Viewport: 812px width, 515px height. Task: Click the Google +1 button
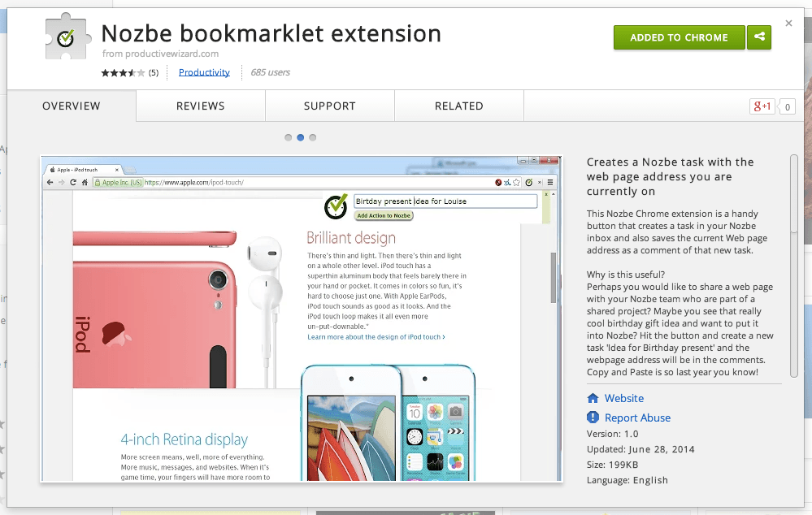[762, 106]
